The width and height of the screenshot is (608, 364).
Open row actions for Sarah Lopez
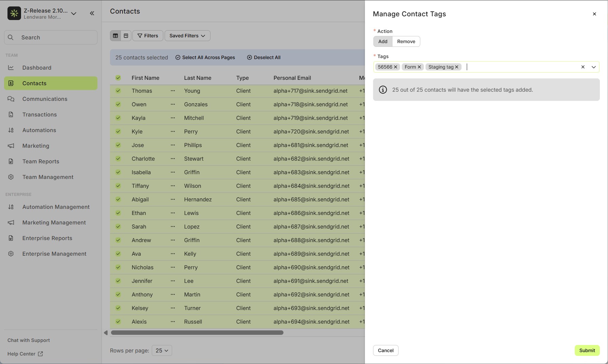coord(173,226)
